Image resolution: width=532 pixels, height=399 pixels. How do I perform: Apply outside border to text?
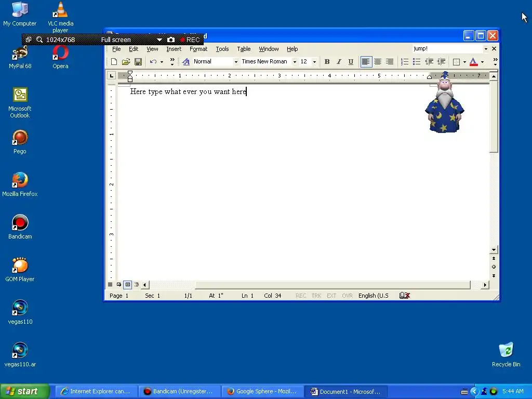[456, 62]
